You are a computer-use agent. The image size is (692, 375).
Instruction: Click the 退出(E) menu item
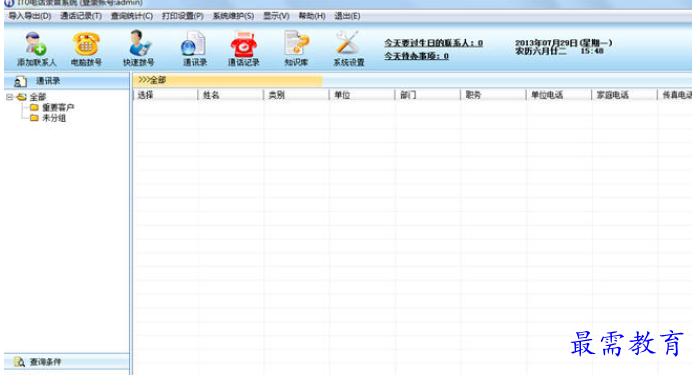pos(347,16)
